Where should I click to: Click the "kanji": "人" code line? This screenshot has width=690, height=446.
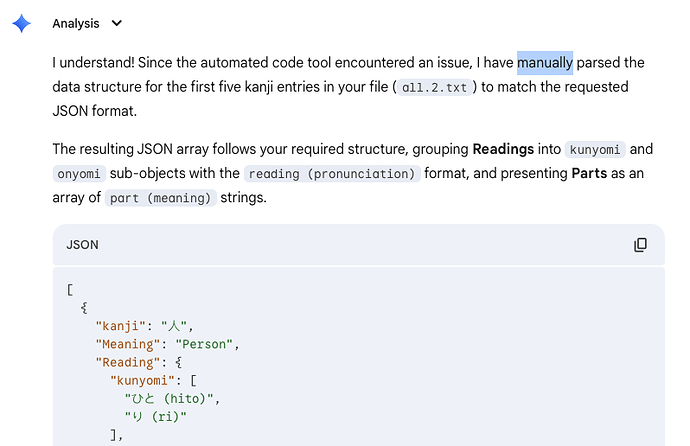tap(143, 326)
